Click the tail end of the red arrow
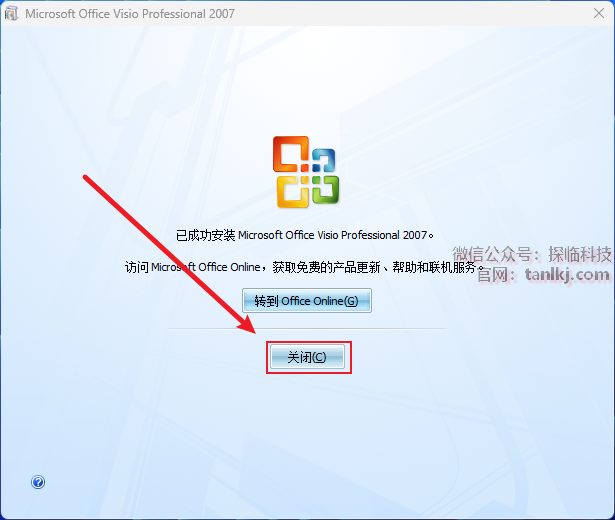Screen dimensions: 615x520 (86, 177)
